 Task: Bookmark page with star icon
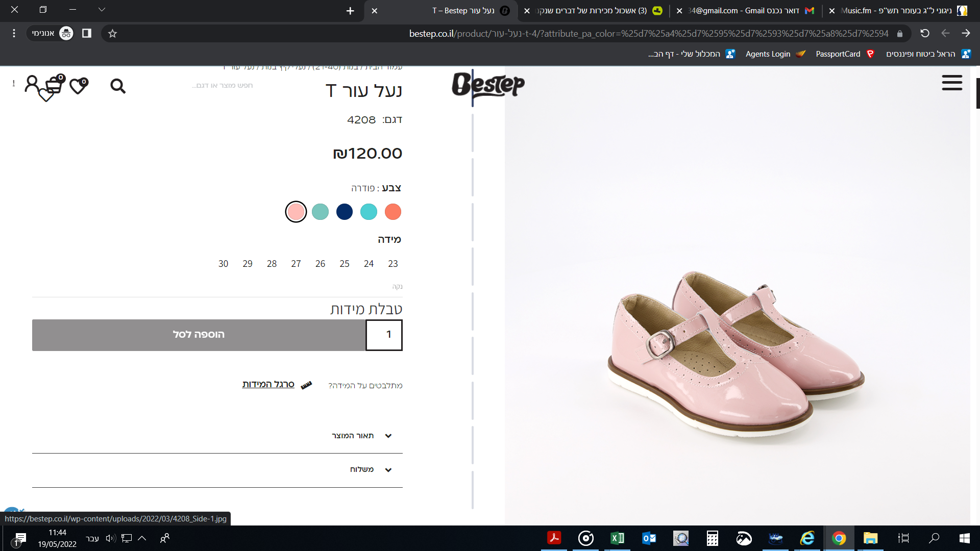[113, 34]
